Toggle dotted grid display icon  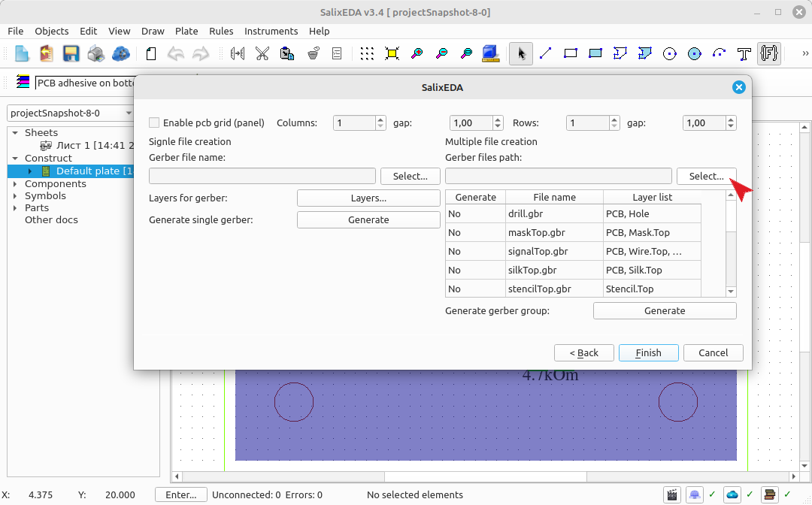click(x=367, y=54)
